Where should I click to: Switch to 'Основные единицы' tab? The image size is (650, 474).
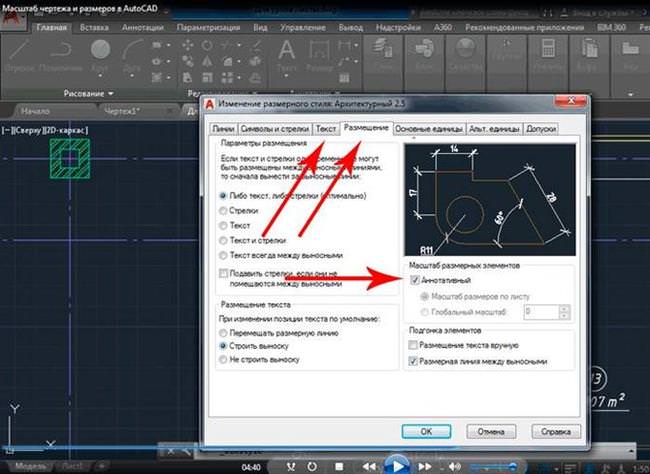(429, 129)
